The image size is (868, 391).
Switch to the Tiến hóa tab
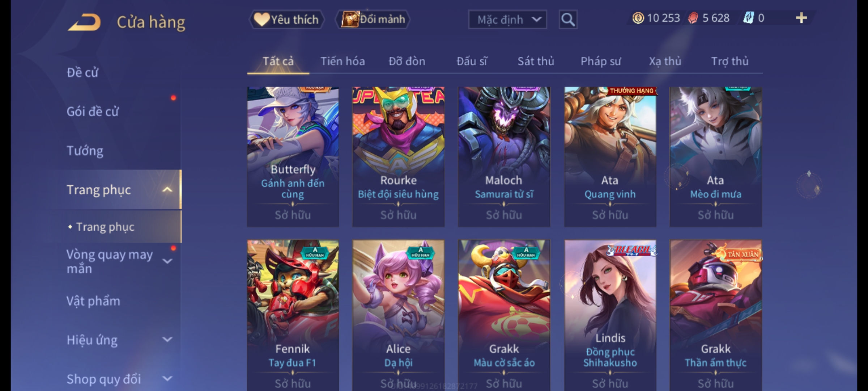[342, 61]
